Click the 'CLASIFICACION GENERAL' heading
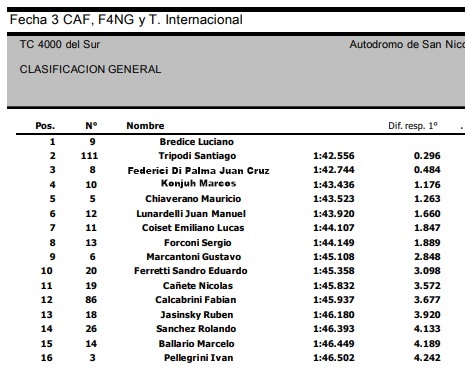The height and width of the screenshot is (383, 465). [90, 69]
